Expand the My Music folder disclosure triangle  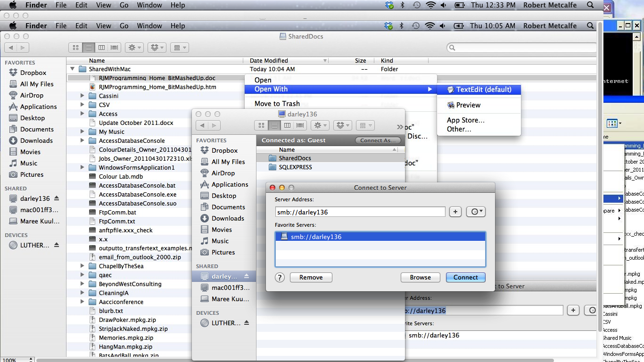[x=82, y=132]
